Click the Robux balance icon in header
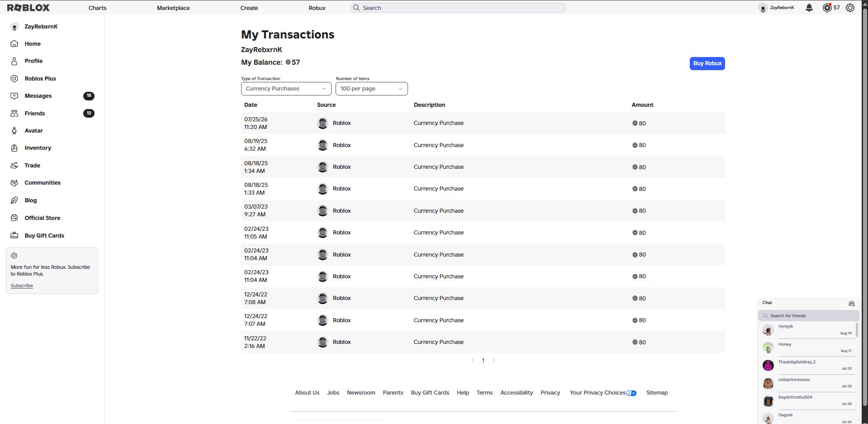This screenshot has height=424, width=868. (827, 8)
